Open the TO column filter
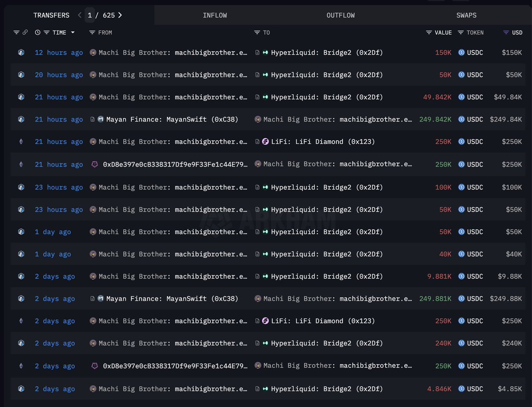This screenshot has height=407, width=532. coord(257,32)
